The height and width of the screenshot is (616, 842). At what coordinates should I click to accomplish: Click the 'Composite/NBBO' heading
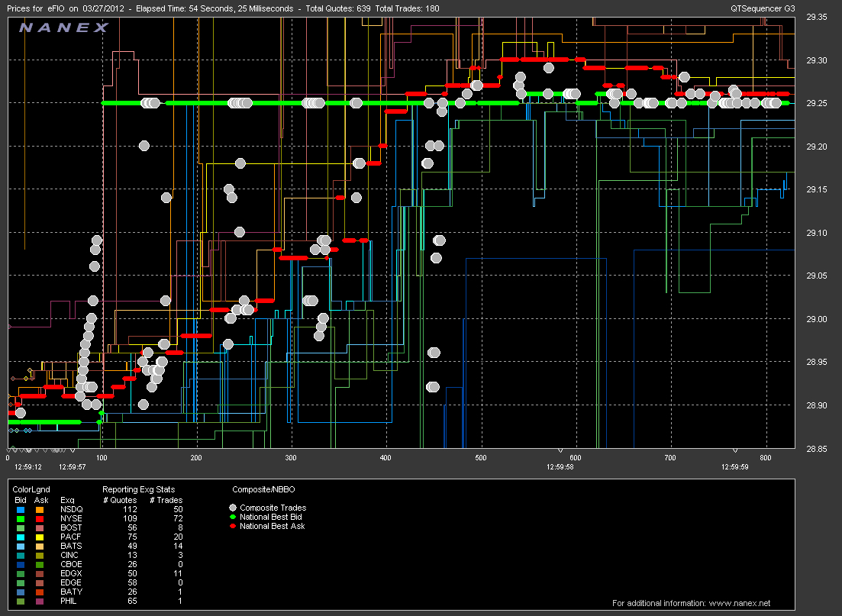[263, 489]
